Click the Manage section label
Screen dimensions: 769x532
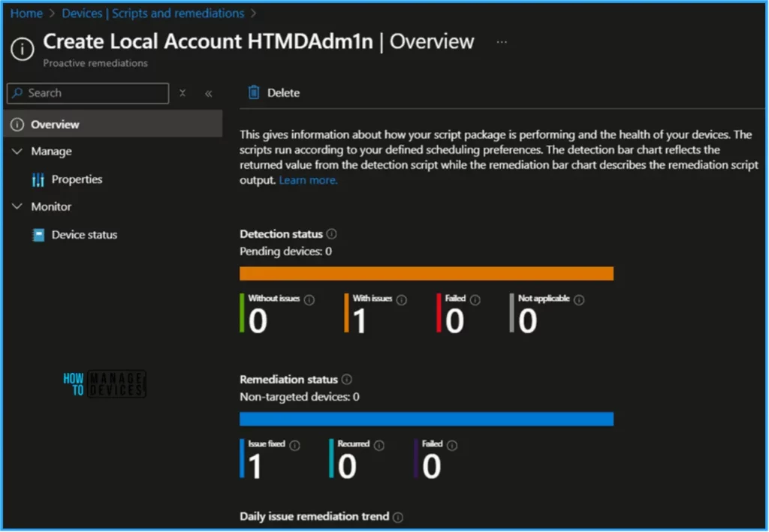click(51, 152)
